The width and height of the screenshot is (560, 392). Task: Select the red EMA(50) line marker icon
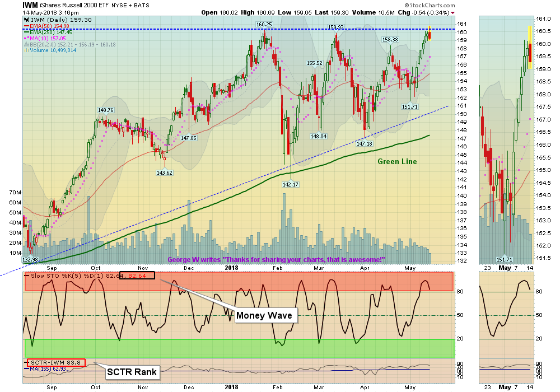tap(26, 25)
